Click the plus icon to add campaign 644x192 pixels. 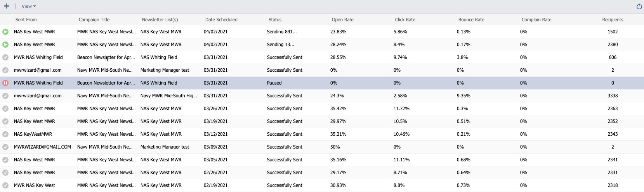(x=6, y=6)
